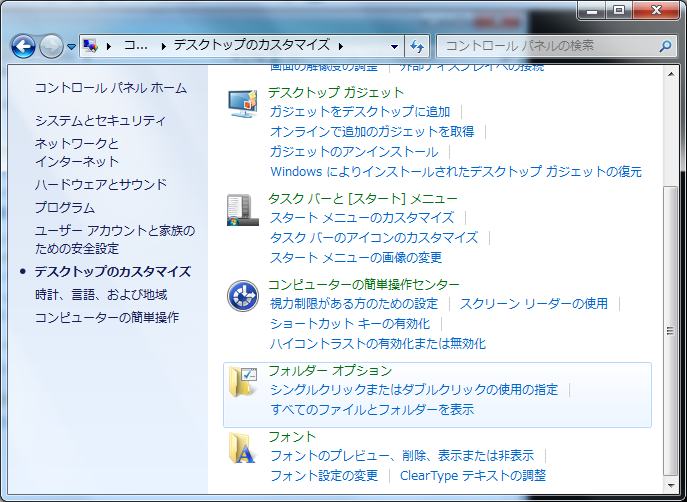The width and height of the screenshot is (687, 502).
Task: Click デスクトップのカスタマイズ in the address bar
Action: click(x=251, y=45)
